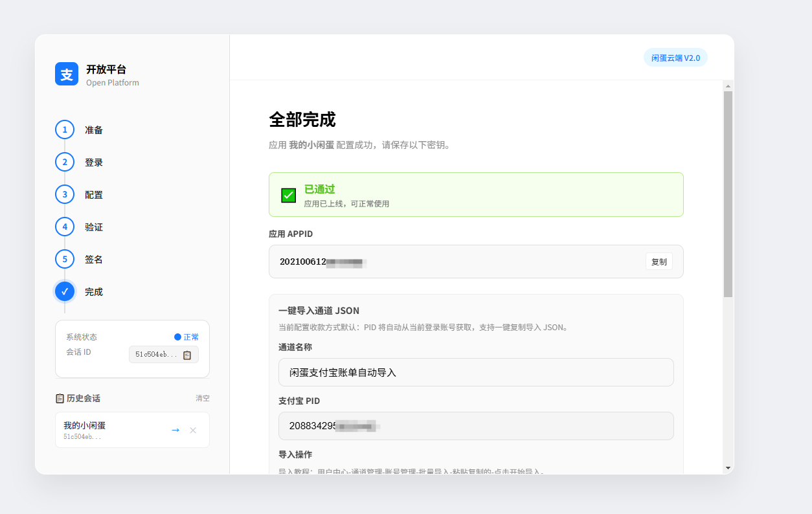Click the blue 正常 status dot
Screen dimensions: 812x514
tap(177, 337)
